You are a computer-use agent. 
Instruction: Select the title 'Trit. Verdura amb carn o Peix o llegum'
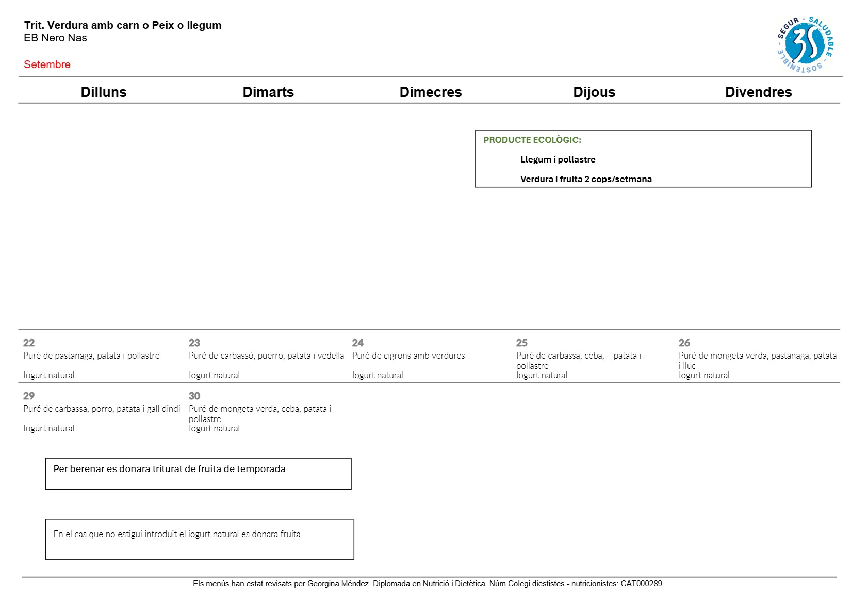[123, 25]
